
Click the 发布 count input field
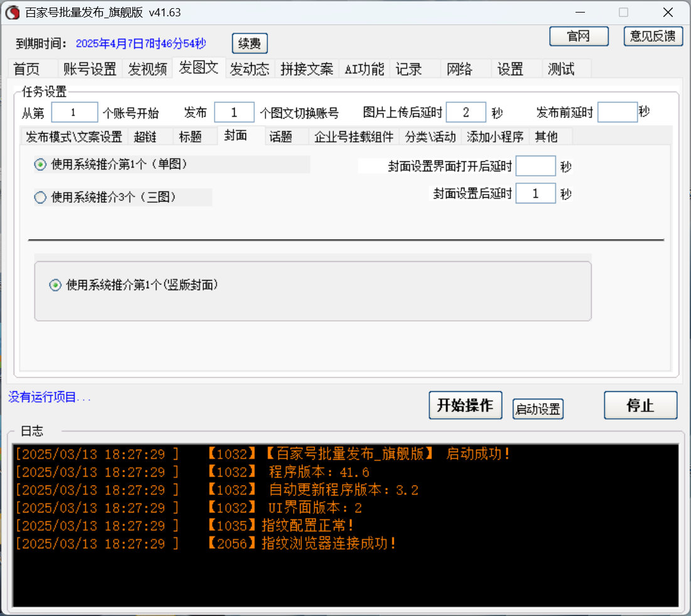pyautogui.click(x=234, y=112)
